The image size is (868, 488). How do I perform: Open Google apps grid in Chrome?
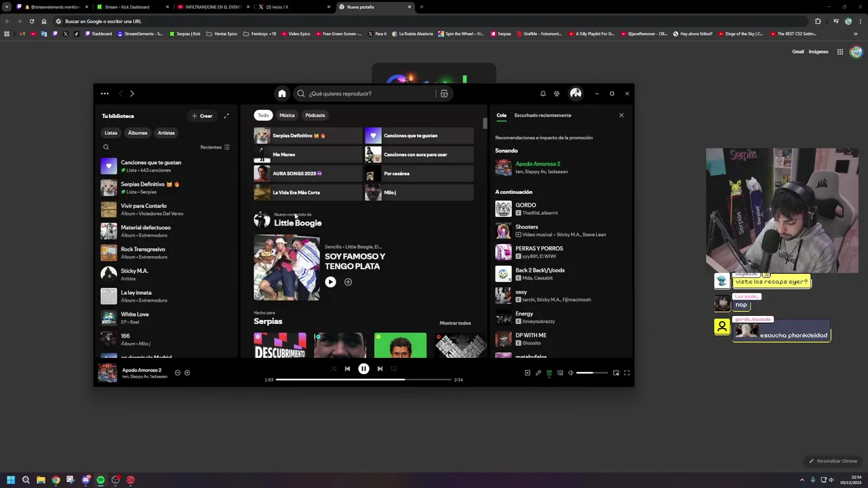pyautogui.click(x=840, y=52)
